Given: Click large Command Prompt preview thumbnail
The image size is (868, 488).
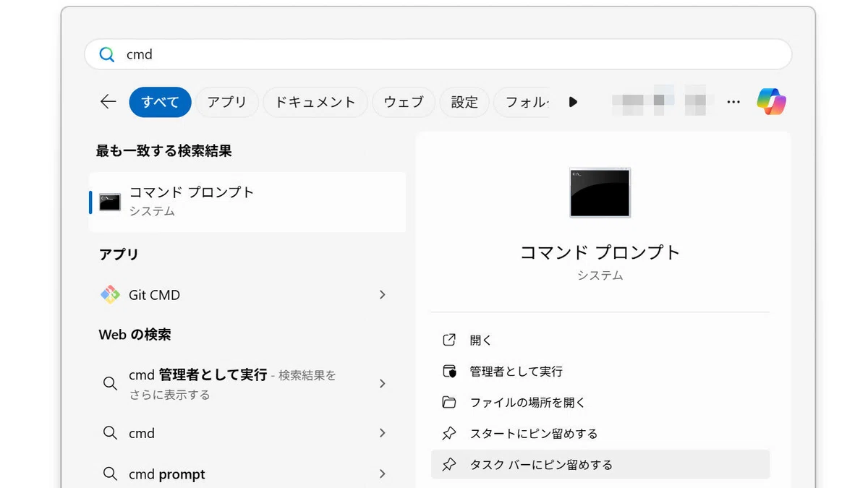Looking at the screenshot, I should pyautogui.click(x=600, y=192).
